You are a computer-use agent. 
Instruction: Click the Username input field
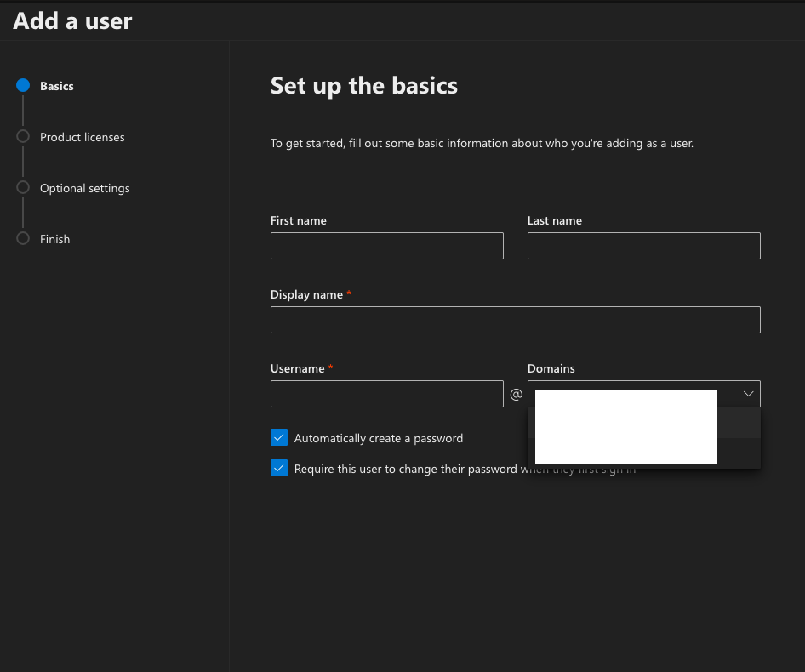(386, 394)
